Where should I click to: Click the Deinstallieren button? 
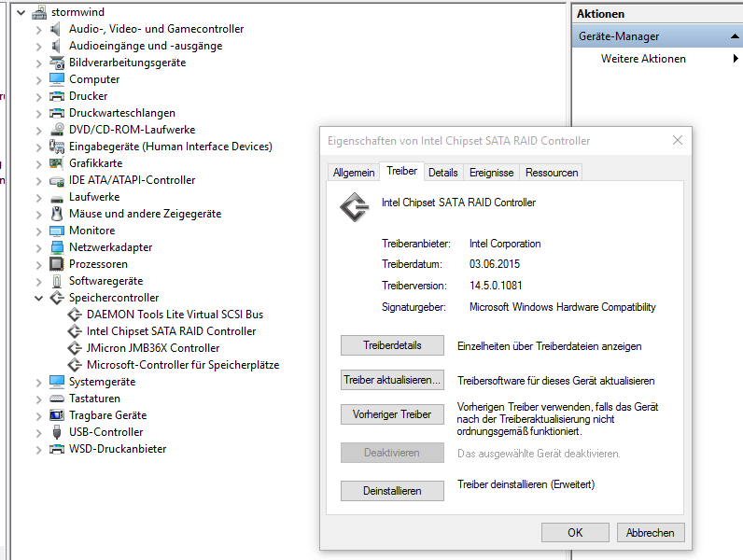coord(392,491)
